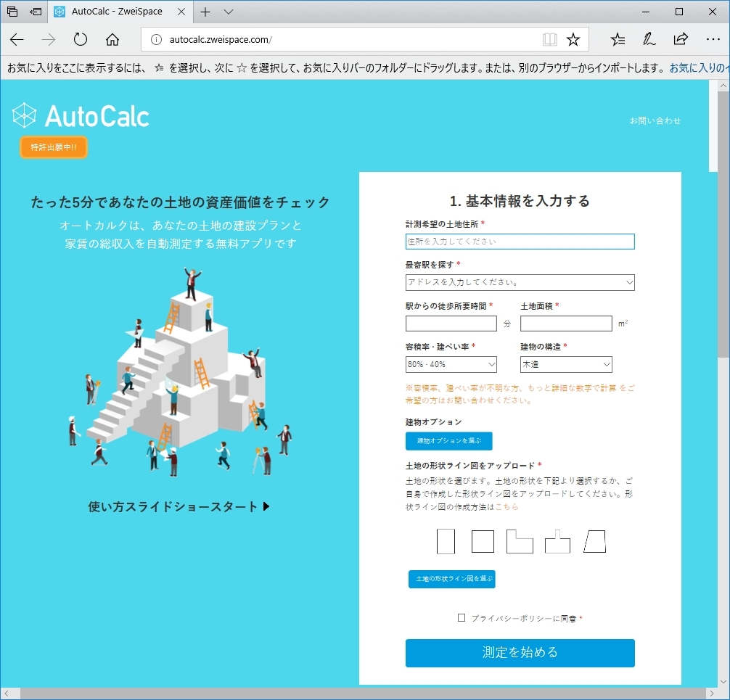Click the 計測希望の土地住所 address input field

520,242
